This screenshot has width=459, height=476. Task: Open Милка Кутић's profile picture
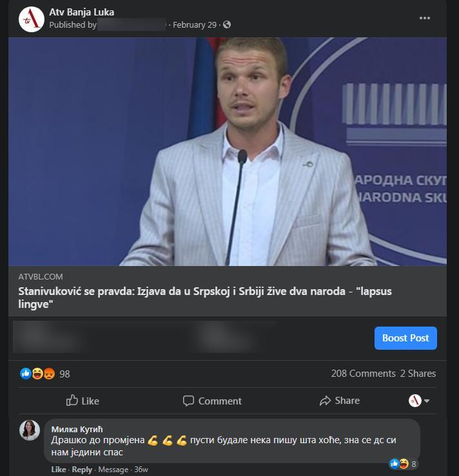(x=30, y=430)
